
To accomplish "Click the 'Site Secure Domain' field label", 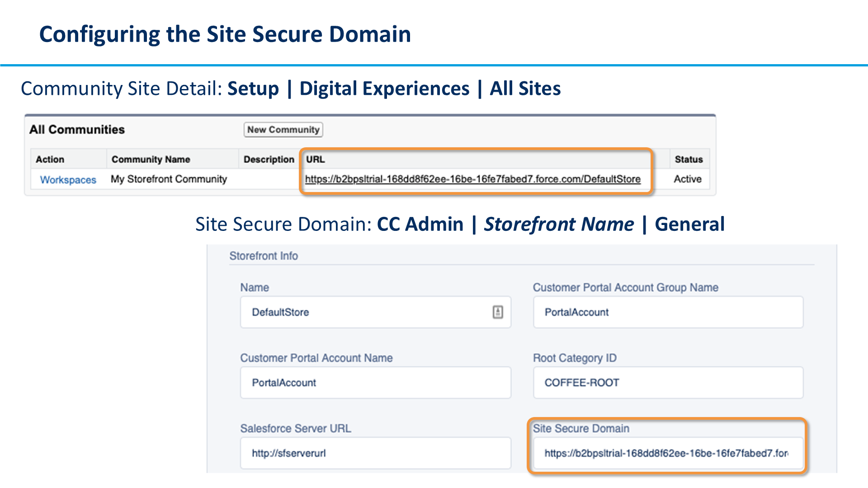I will [x=581, y=428].
